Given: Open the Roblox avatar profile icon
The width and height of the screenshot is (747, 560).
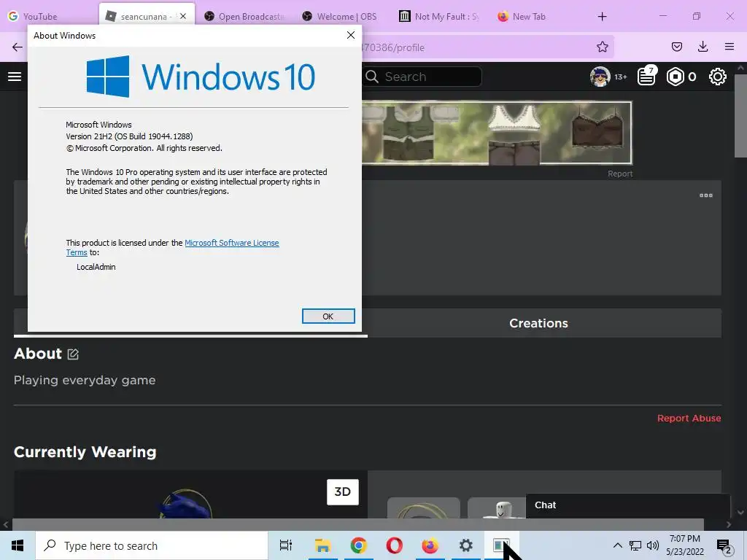Looking at the screenshot, I should pos(600,77).
